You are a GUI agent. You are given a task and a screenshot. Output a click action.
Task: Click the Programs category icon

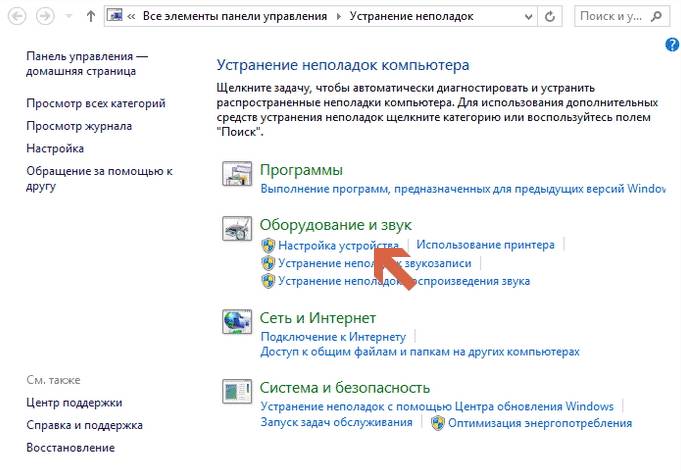236,177
